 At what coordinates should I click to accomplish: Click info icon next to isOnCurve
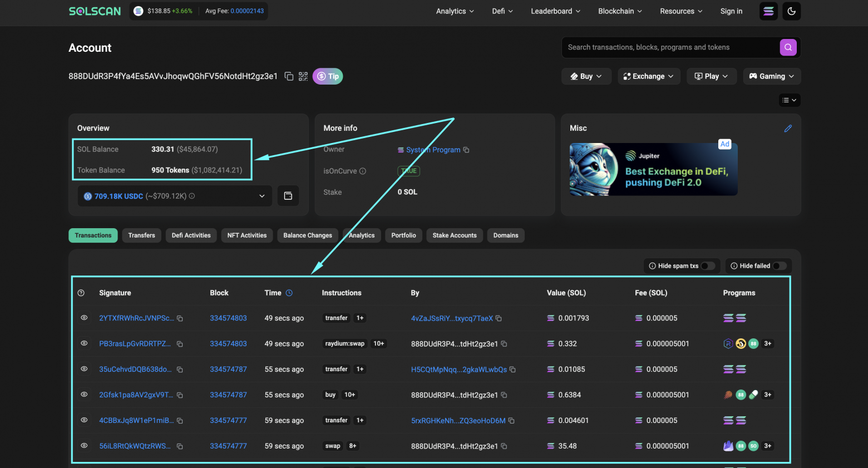pyautogui.click(x=363, y=171)
